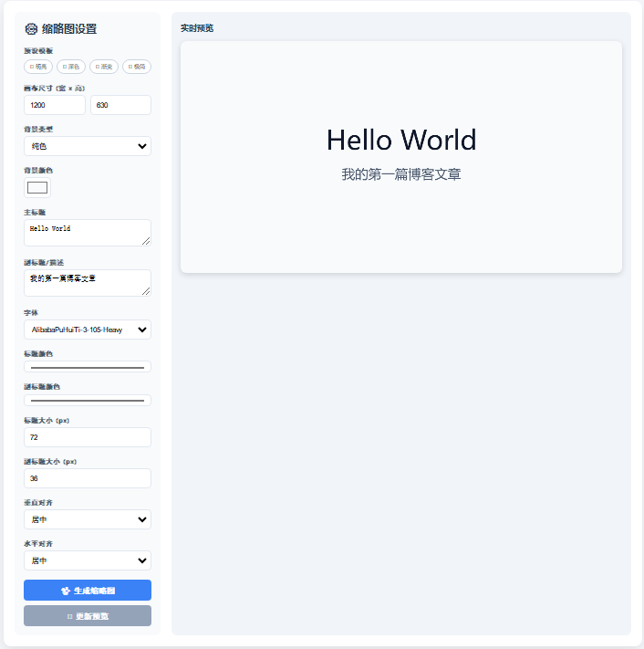Click the 副标题颜色 color picker bar

pyautogui.click(x=88, y=400)
